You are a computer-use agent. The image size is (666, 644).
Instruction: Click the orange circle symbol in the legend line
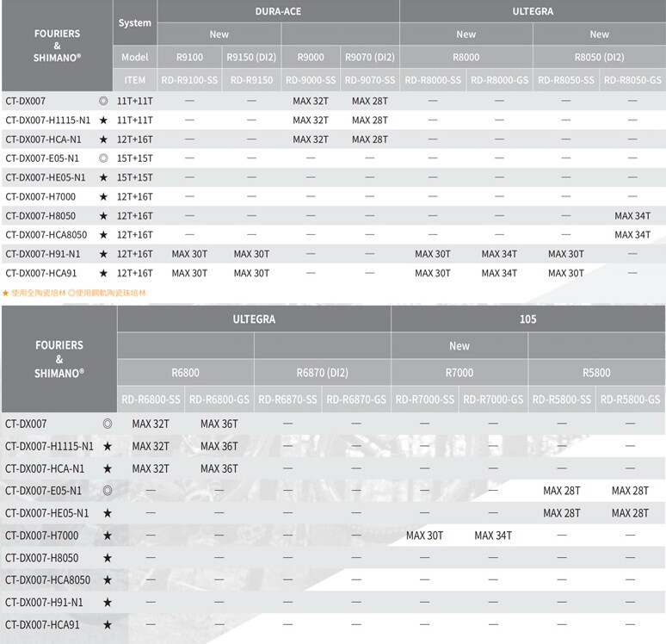click(71, 293)
